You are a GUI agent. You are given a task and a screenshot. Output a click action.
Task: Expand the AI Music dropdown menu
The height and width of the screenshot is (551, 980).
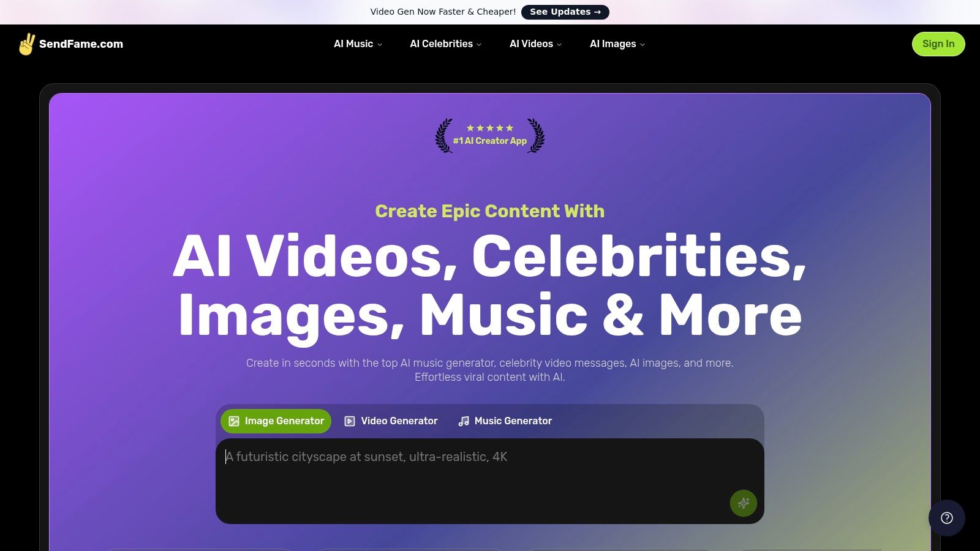pyautogui.click(x=358, y=44)
